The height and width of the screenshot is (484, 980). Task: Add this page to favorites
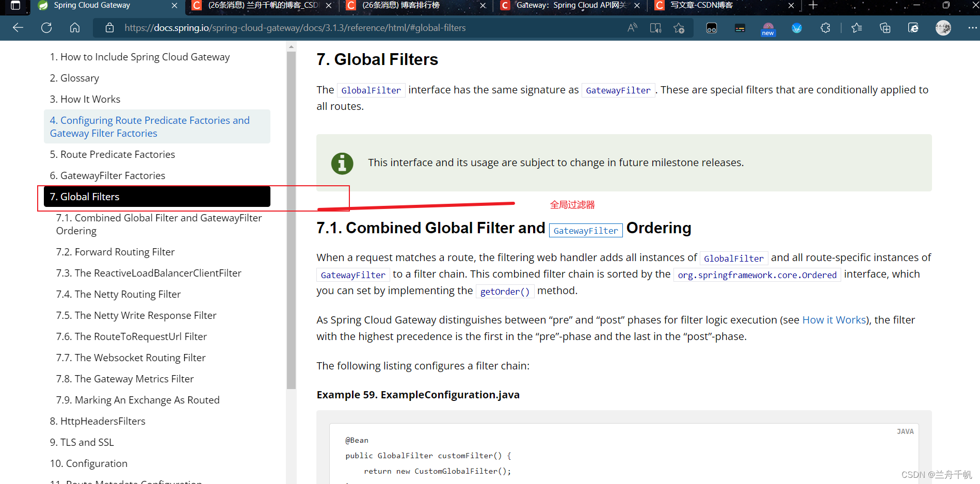point(679,28)
